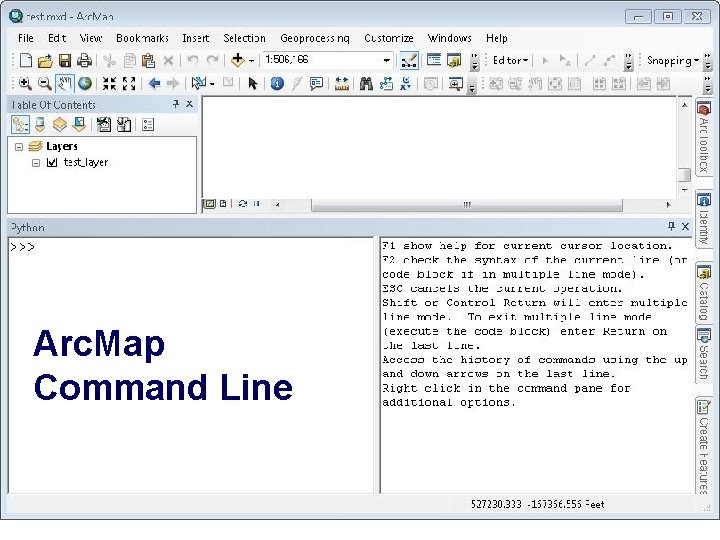720x540 pixels.
Task: Click the map horizontal scrollbar thumb
Action: point(467,205)
